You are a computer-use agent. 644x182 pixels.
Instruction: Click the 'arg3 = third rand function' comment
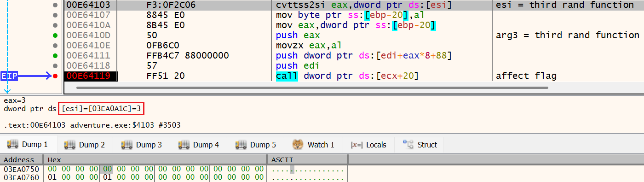pos(568,35)
